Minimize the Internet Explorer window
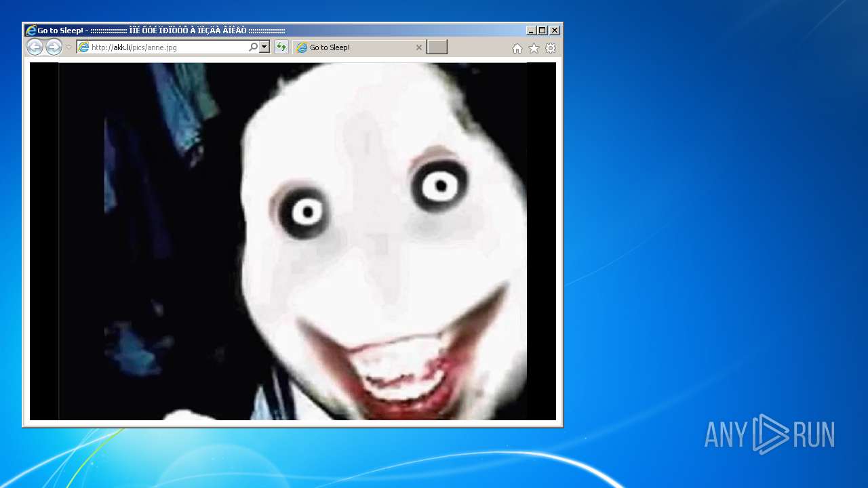 pyautogui.click(x=531, y=30)
